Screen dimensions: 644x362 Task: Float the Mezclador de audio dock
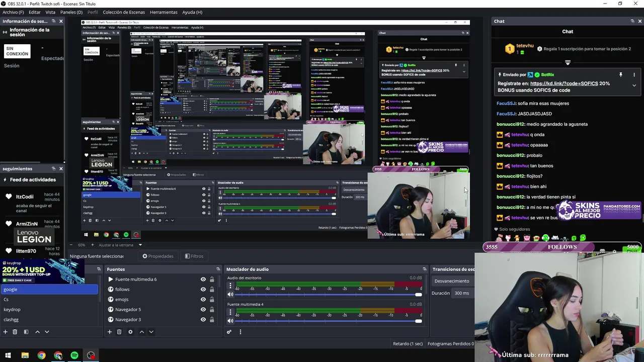425,269
